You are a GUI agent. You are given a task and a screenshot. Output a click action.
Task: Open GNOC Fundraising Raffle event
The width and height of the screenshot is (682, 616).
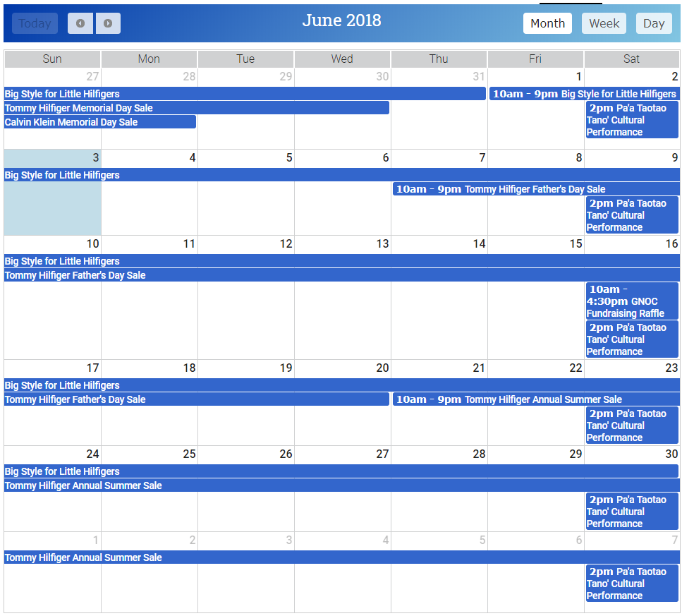click(632, 301)
